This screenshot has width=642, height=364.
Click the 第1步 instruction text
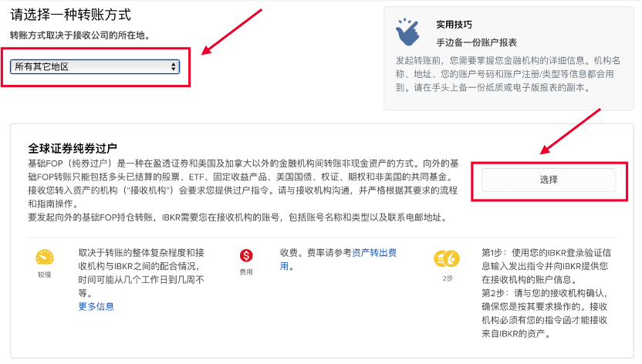click(x=546, y=266)
